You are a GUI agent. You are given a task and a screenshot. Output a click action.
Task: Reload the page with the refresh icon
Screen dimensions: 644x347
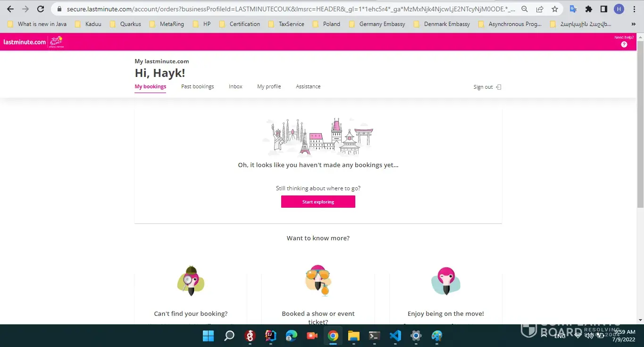click(41, 9)
